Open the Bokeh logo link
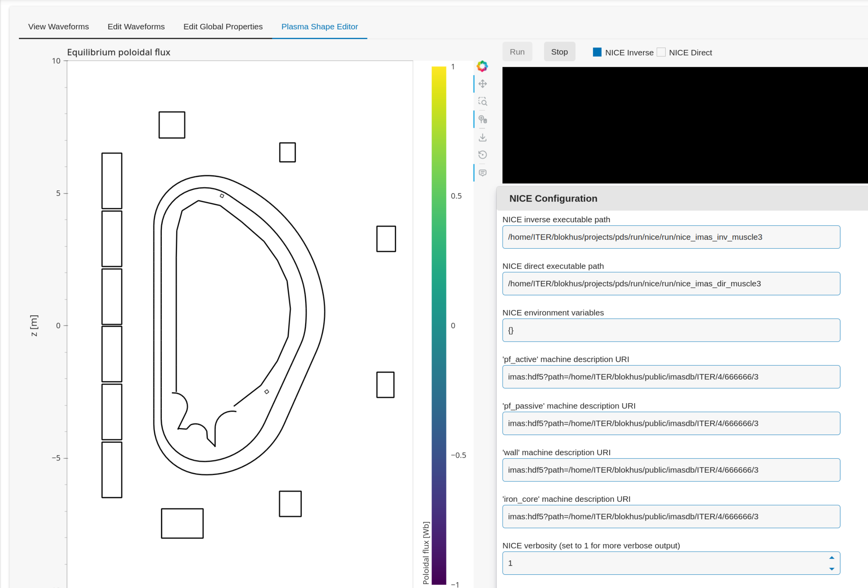This screenshot has height=588, width=868. (482, 66)
